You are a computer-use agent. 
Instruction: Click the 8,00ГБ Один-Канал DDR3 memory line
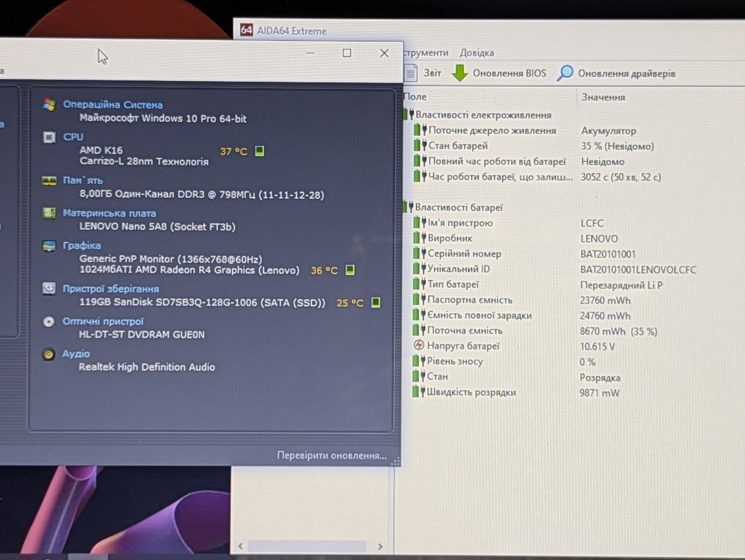pyautogui.click(x=201, y=194)
